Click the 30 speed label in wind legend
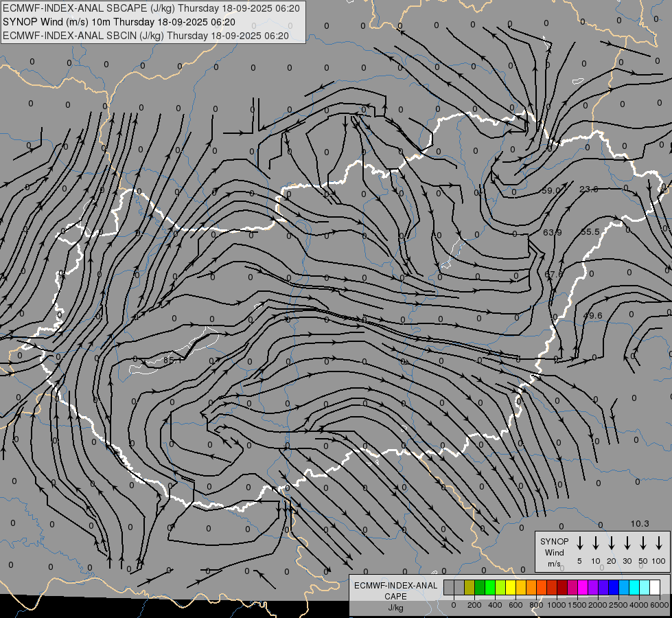This screenshot has height=618, width=672. (x=627, y=561)
